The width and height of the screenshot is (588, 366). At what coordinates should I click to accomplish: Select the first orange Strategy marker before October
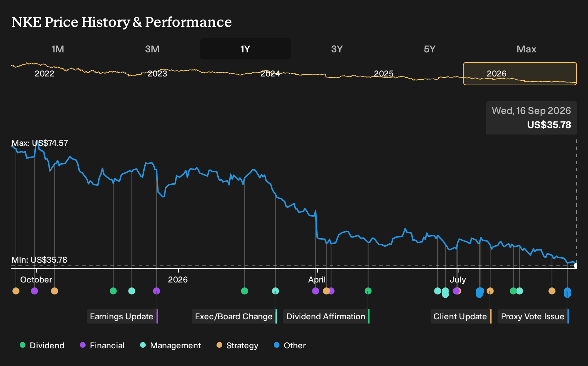16,291
